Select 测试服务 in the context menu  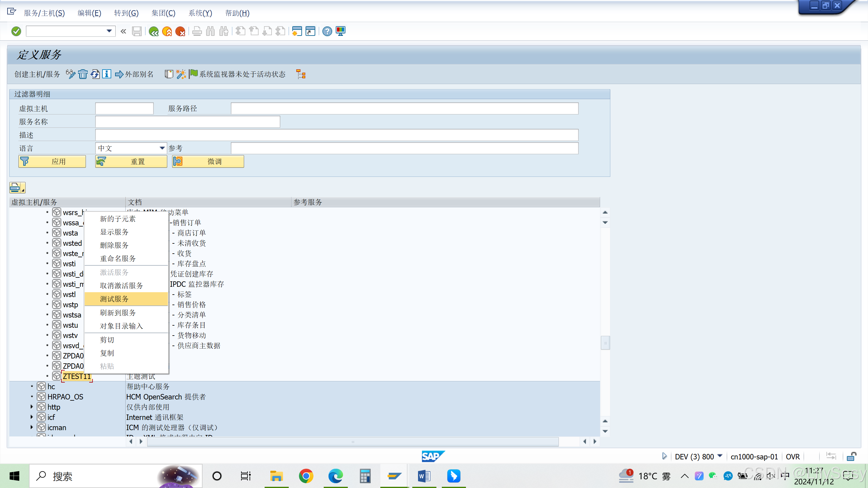coord(114,299)
